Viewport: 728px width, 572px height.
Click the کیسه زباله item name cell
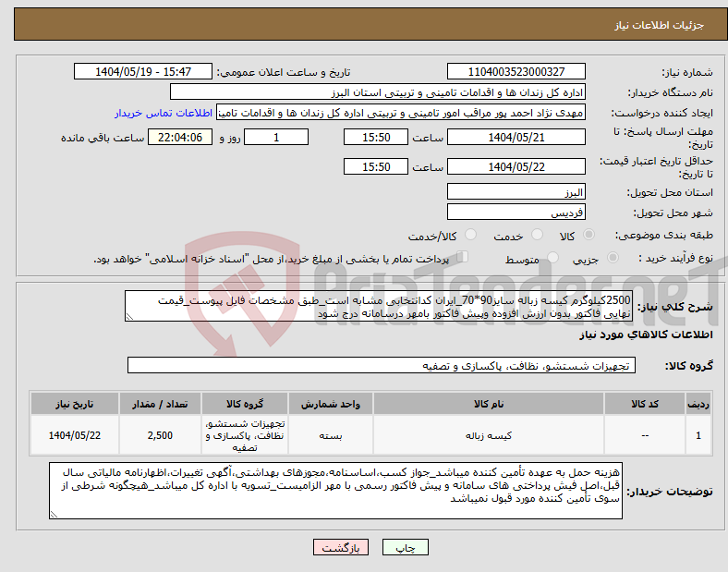(x=489, y=435)
